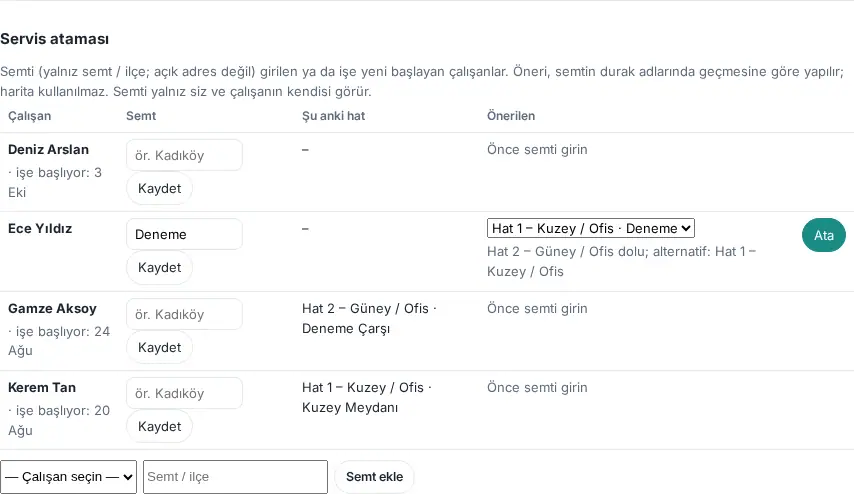Click Kaydet in Kerem Tan row
Image resolution: width=854 pixels, height=494 pixels.
(159, 426)
